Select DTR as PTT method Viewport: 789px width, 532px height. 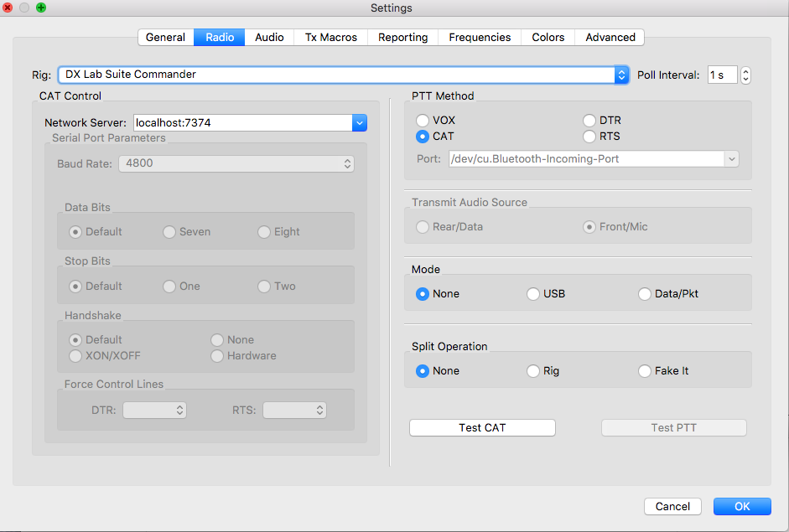click(602, 120)
